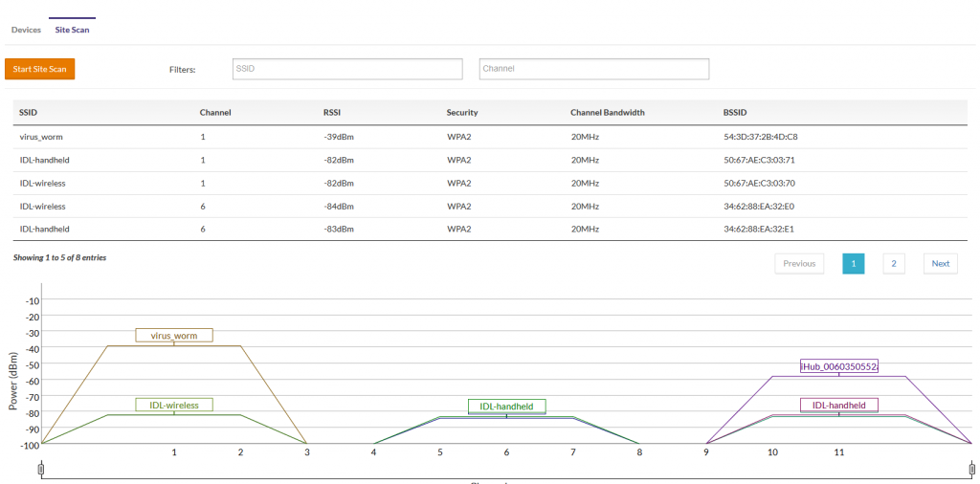Advance with the Next pagination button

point(940,264)
